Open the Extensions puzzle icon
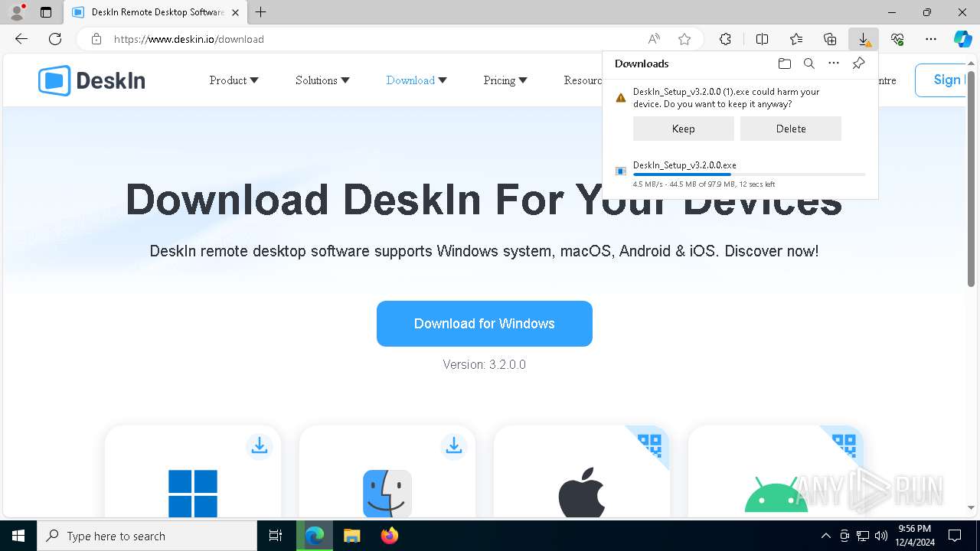This screenshot has width=980, height=551. (725, 39)
